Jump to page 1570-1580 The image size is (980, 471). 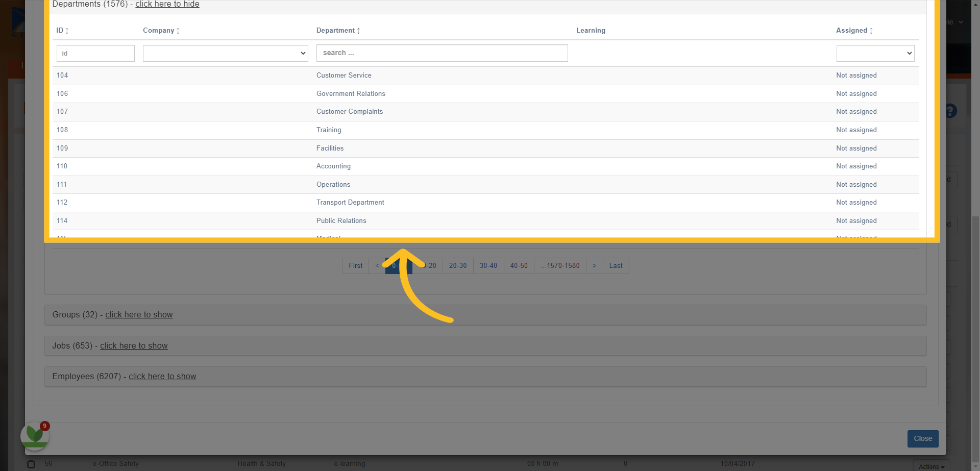[x=560, y=266]
